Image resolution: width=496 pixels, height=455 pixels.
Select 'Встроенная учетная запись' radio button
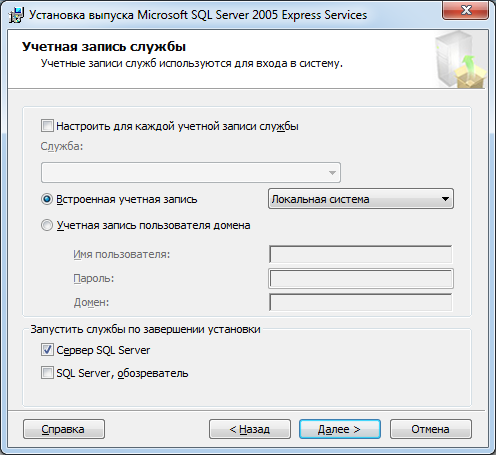click(x=47, y=199)
